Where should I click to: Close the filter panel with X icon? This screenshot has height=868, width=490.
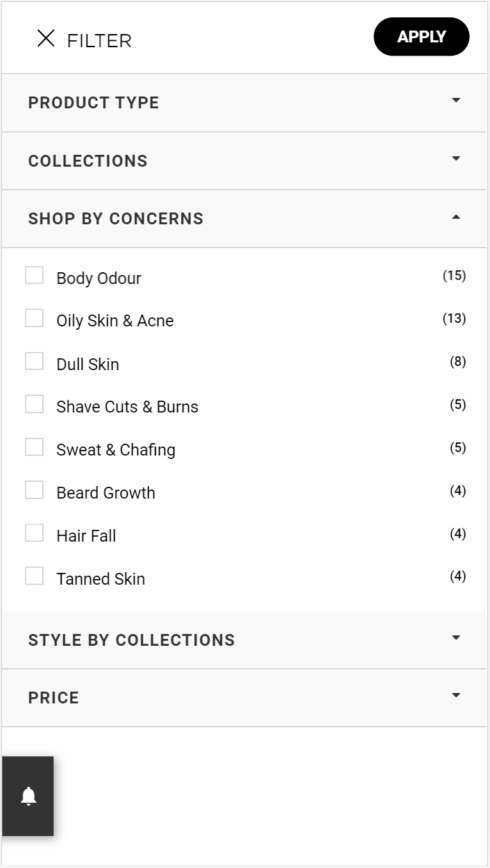click(46, 38)
